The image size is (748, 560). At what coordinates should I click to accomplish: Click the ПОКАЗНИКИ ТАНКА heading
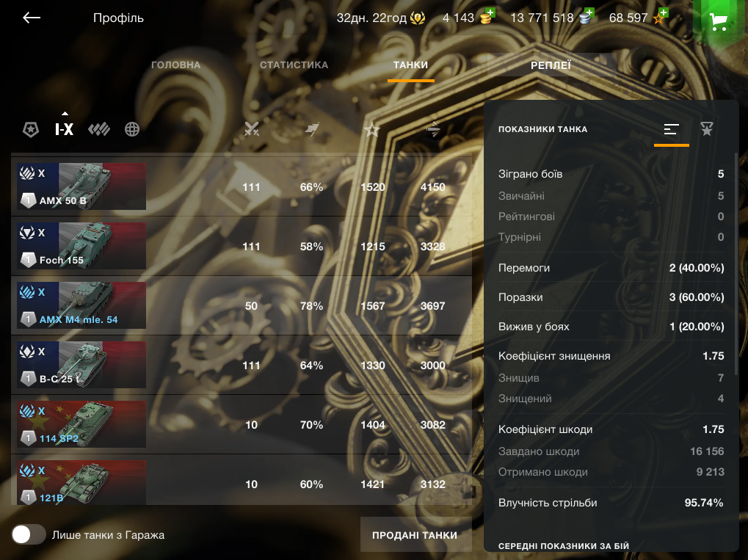543,129
